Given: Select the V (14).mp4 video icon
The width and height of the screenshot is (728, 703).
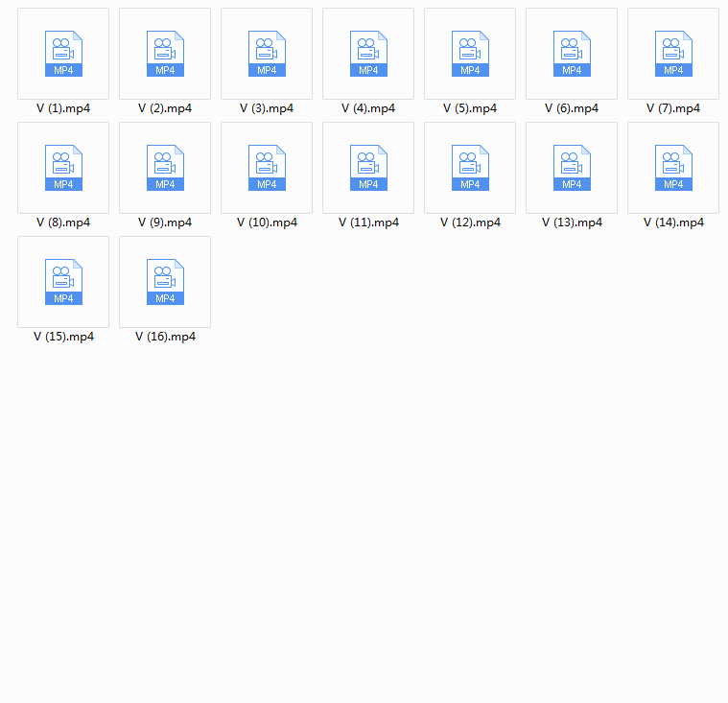Looking at the screenshot, I should click(x=673, y=168).
